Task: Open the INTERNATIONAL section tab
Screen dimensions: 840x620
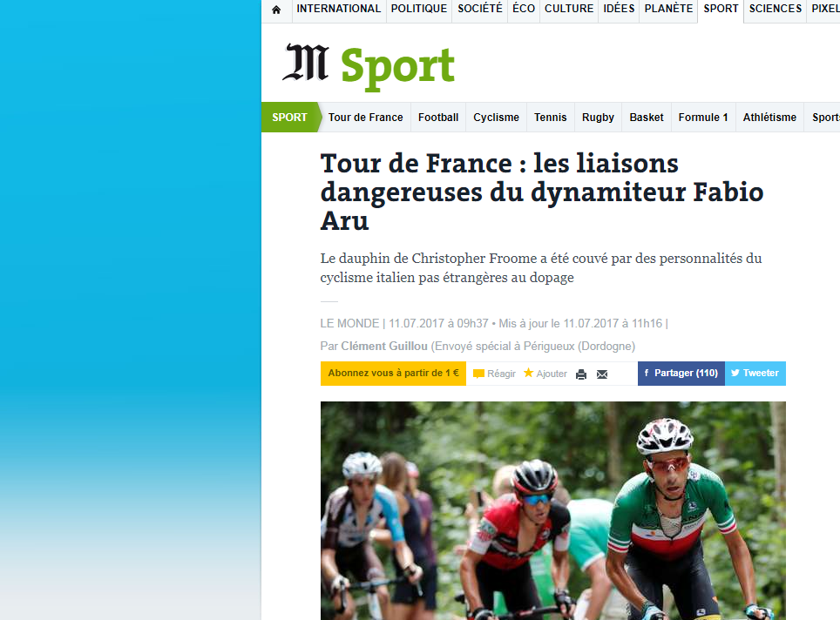Action: coord(339,9)
